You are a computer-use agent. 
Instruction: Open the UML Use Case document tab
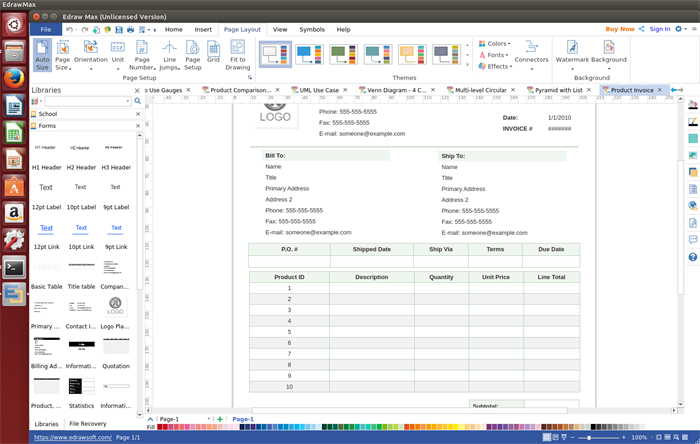tap(321, 90)
